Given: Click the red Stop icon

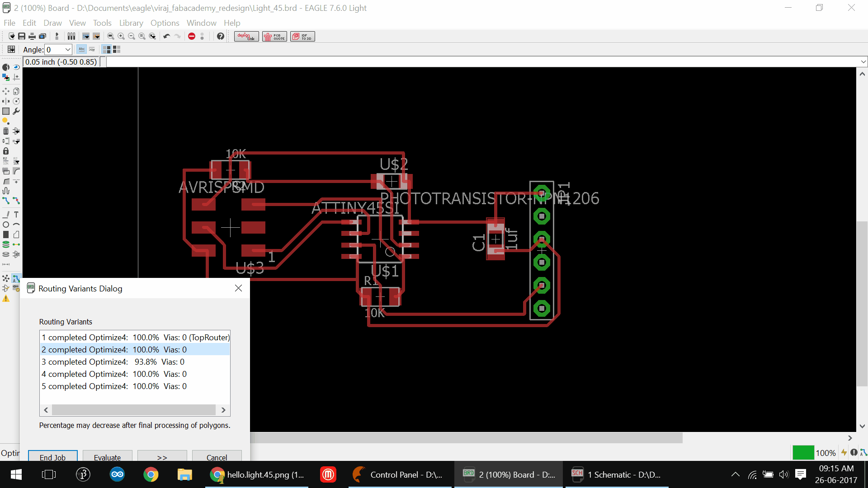Looking at the screenshot, I should tap(192, 36).
